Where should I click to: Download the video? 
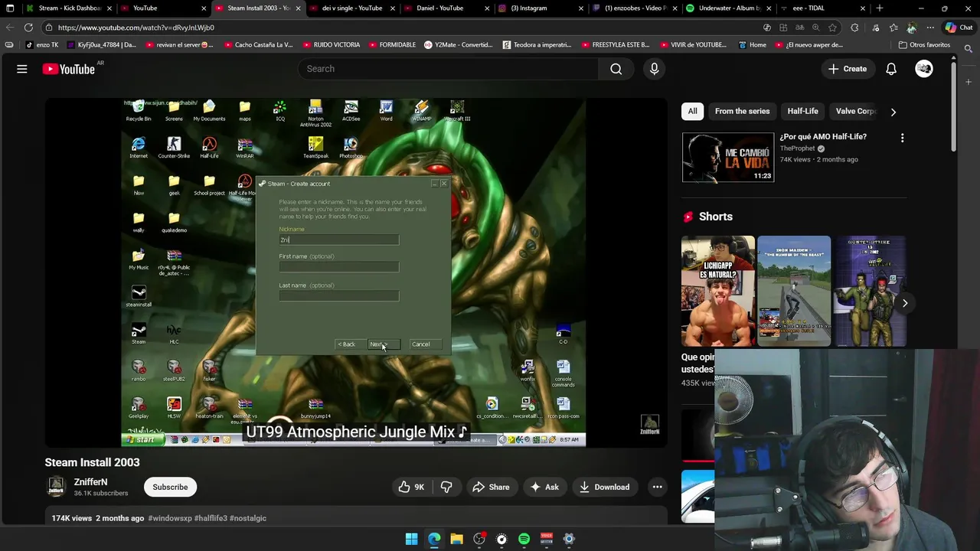(x=604, y=487)
